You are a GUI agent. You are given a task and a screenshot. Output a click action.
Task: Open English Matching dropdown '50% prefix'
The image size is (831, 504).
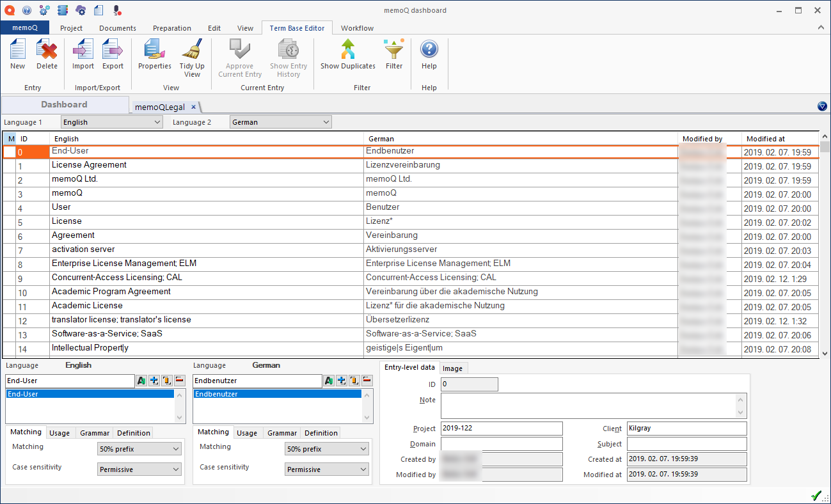click(139, 449)
